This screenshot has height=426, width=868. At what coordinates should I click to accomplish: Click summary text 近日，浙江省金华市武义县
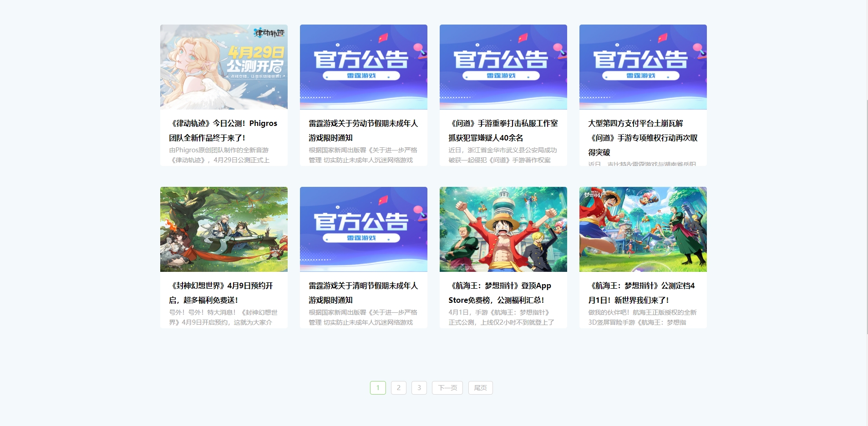[503, 155]
